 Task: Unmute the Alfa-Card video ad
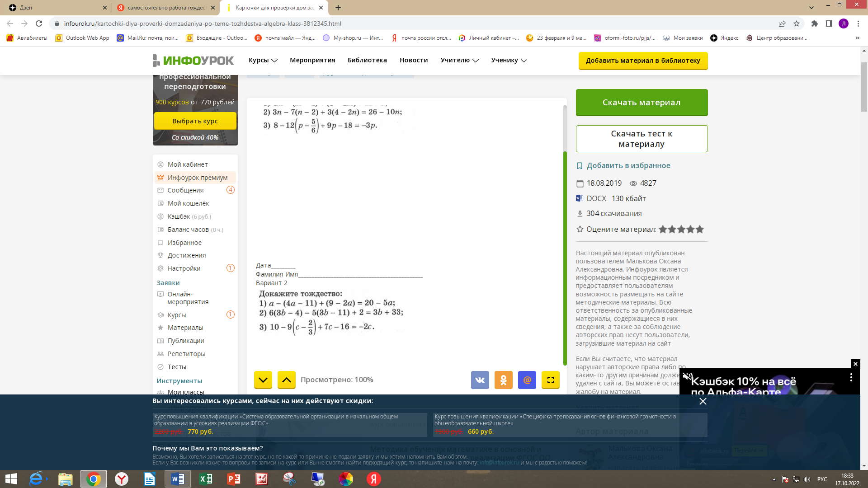687,376
